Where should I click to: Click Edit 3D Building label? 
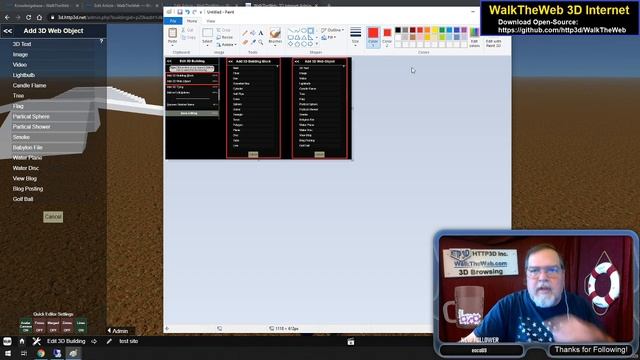tap(66, 341)
